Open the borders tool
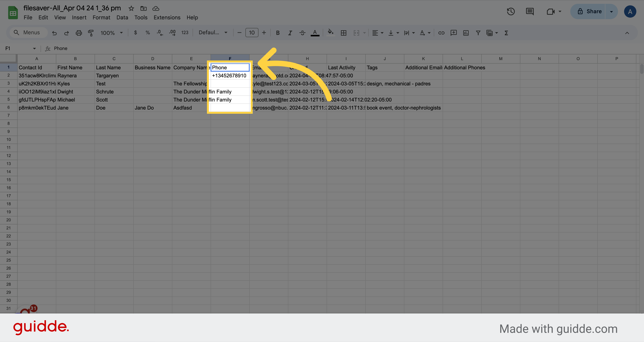Viewport: 644px width, 342px height. pyautogui.click(x=343, y=33)
